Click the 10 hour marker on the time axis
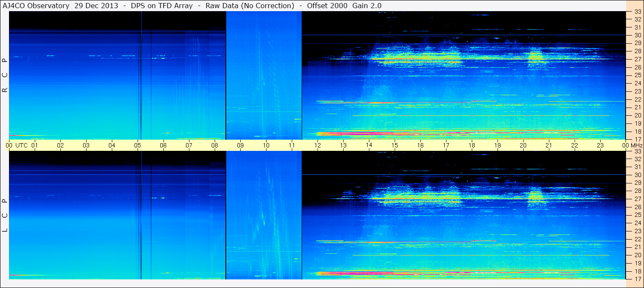This screenshot has width=644, height=288. click(266, 145)
